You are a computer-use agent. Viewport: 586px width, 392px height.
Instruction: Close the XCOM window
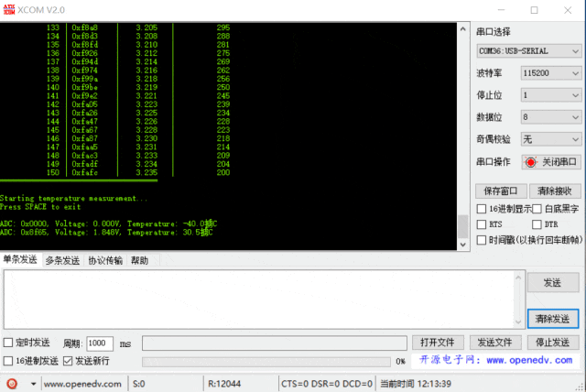point(568,10)
